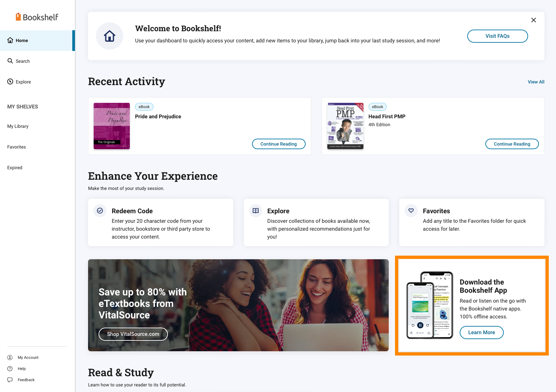Image resolution: width=556 pixels, height=392 pixels.
Task: Open Explore in the sidebar
Action: pyautogui.click(x=37, y=82)
